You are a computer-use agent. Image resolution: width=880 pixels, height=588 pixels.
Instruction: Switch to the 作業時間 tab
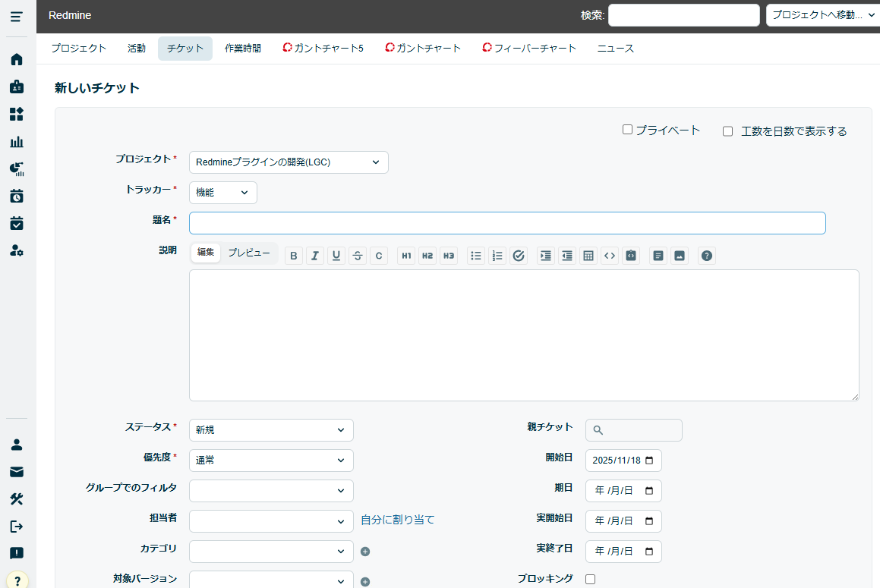[243, 49]
